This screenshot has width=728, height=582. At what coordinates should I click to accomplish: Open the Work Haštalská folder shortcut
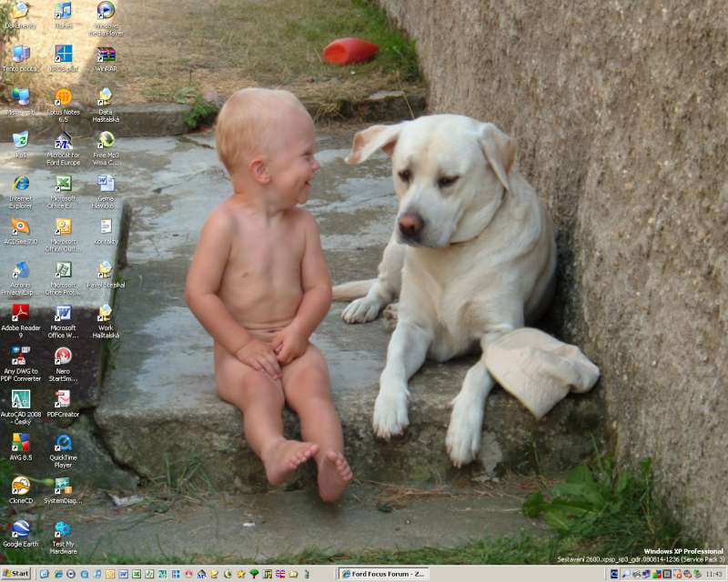[x=106, y=314]
